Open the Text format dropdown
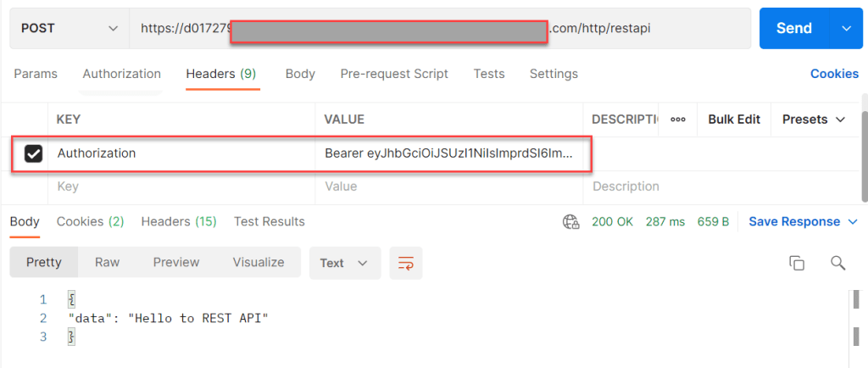The image size is (868, 368). coord(343,263)
